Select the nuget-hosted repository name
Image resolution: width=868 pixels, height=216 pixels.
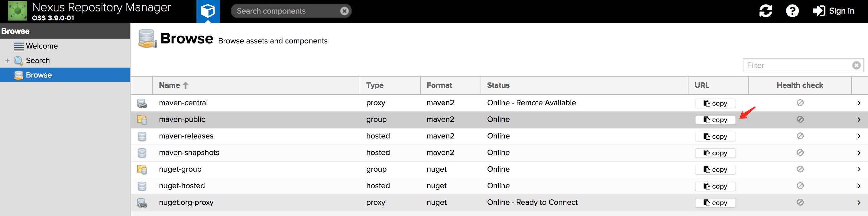click(182, 186)
